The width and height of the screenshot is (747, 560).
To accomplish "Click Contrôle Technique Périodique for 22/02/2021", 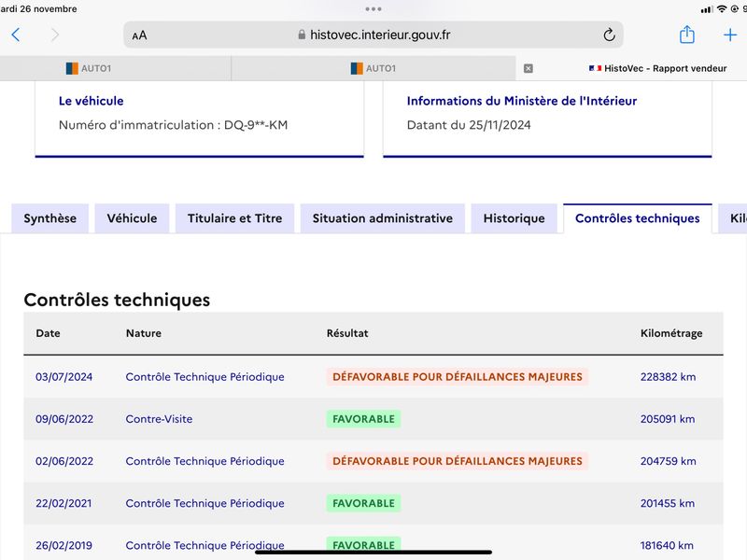I will click(204, 503).
